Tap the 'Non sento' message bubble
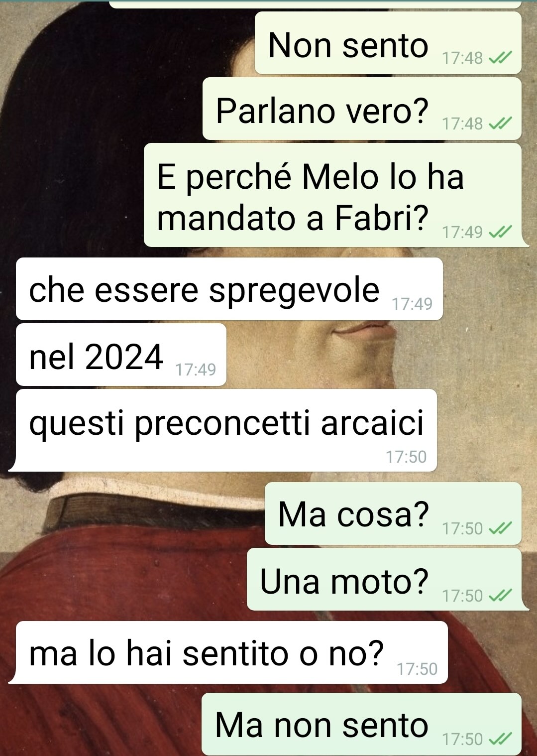This screenshot has width=537, height=756. tap(388, 43)
